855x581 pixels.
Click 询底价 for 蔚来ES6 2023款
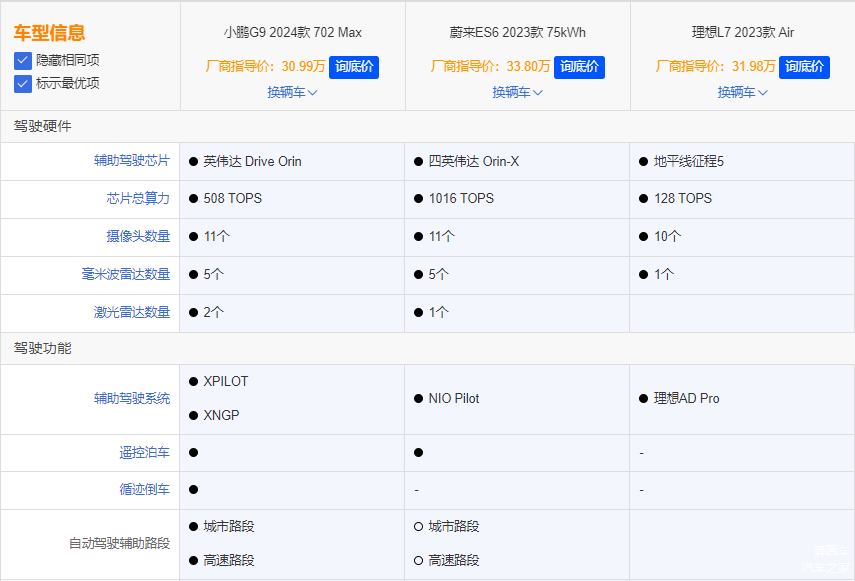coord(579,67)
